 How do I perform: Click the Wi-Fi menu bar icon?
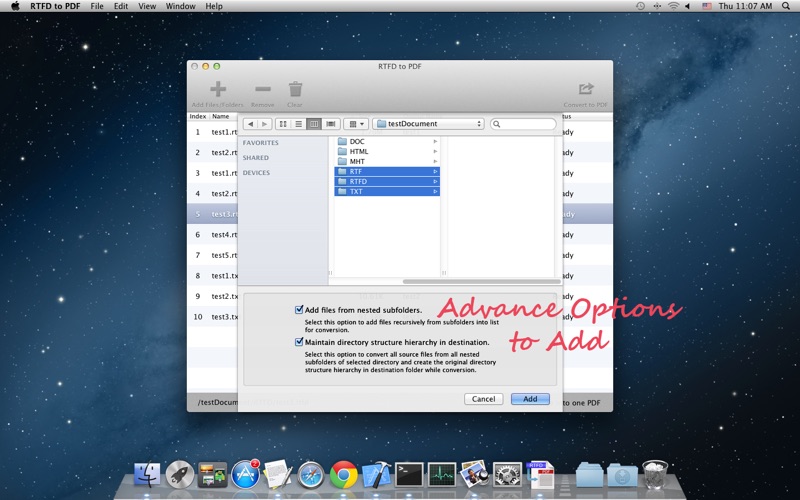(x=673, y=6)
